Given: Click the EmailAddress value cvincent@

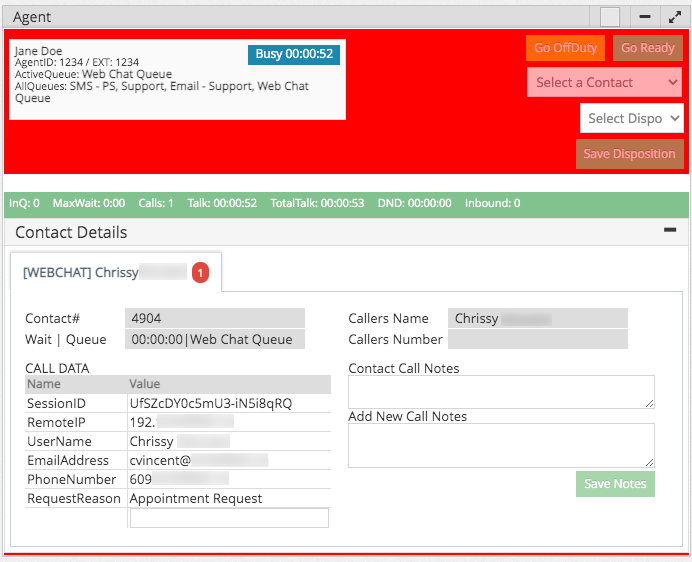Looking at the screenshot, I should click(x=199, y=460).
